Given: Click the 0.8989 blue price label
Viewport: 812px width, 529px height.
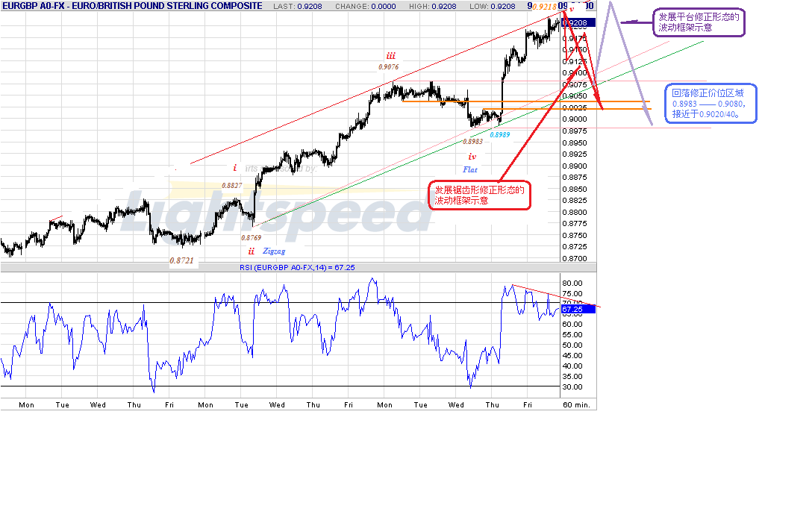Looking at the screenshot, I should click(500, 134).
